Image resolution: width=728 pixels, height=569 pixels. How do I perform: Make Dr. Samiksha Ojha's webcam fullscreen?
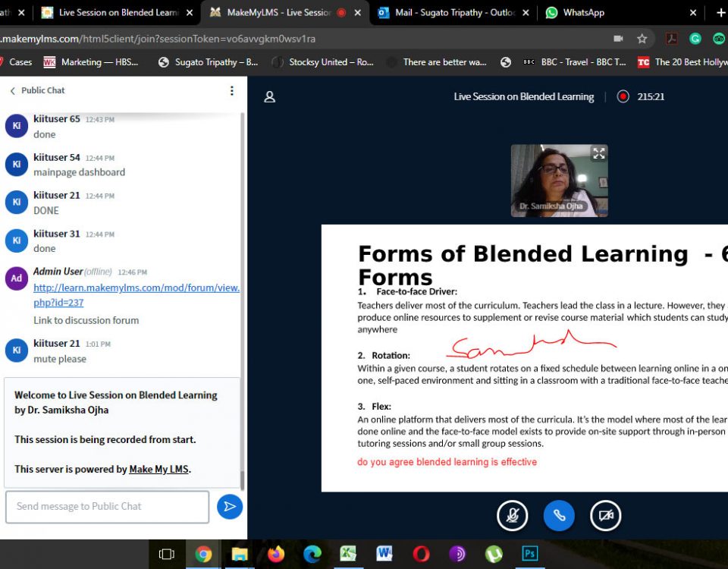(598, 153)
